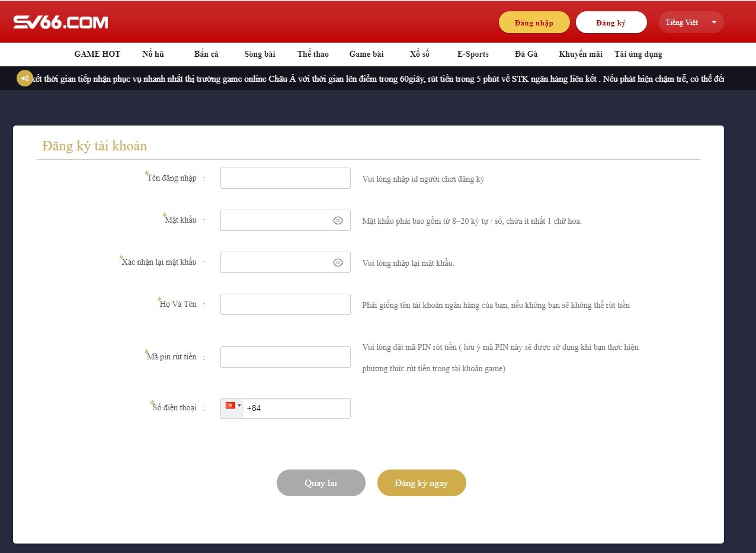Click the Đăng ký header button
Image resolution: width=756 pixels, height=553 pixels.
(611, 22)
